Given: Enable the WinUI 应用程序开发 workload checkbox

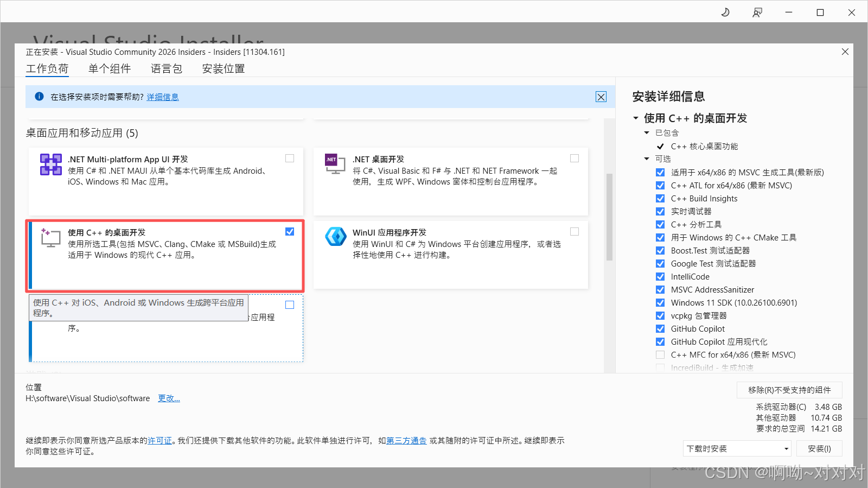Looking at the screenshot, I should [x=575, y=232].
